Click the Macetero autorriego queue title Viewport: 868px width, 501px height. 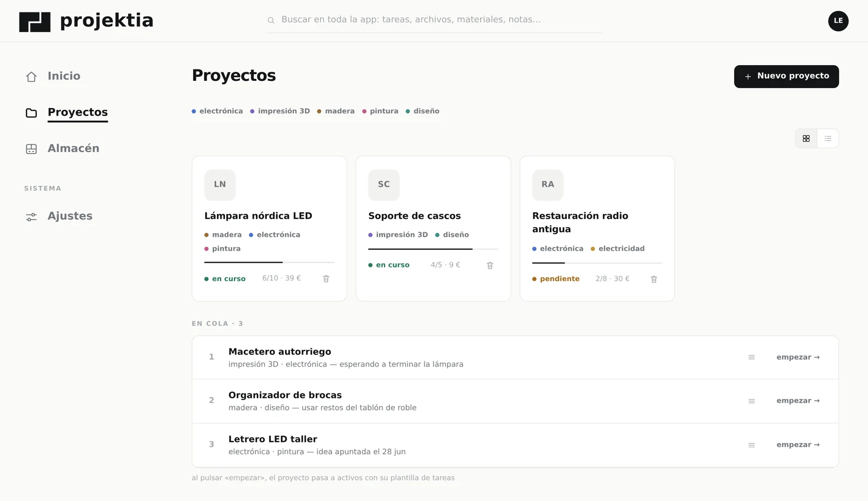280,352
